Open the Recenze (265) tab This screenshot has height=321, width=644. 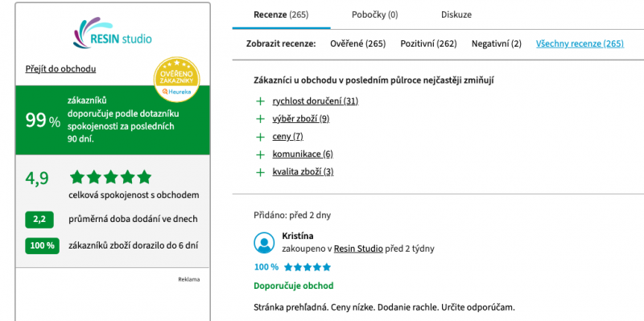tap(281, 14)
